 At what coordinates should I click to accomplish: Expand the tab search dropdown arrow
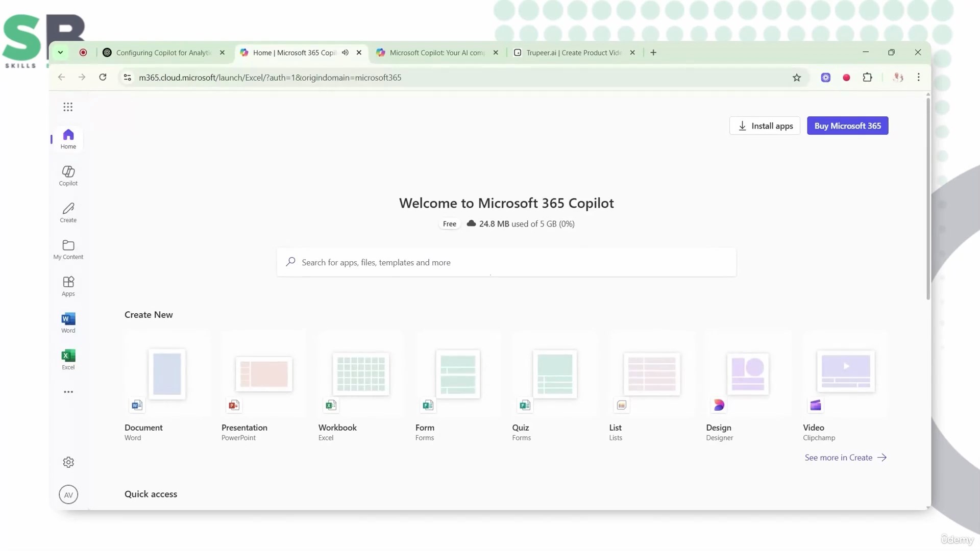pyautogui.click(x=60, y=53)
